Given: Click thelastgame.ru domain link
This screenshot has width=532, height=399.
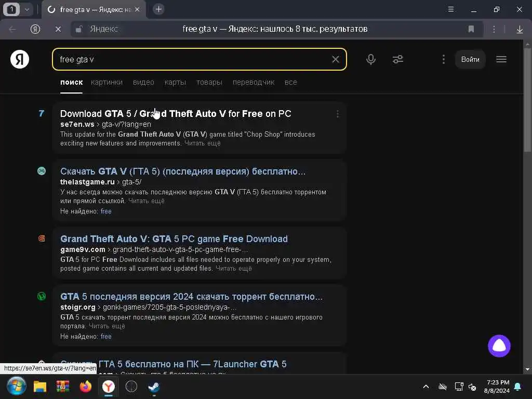Looking at the screenshot, I should [x=87, y=182].
